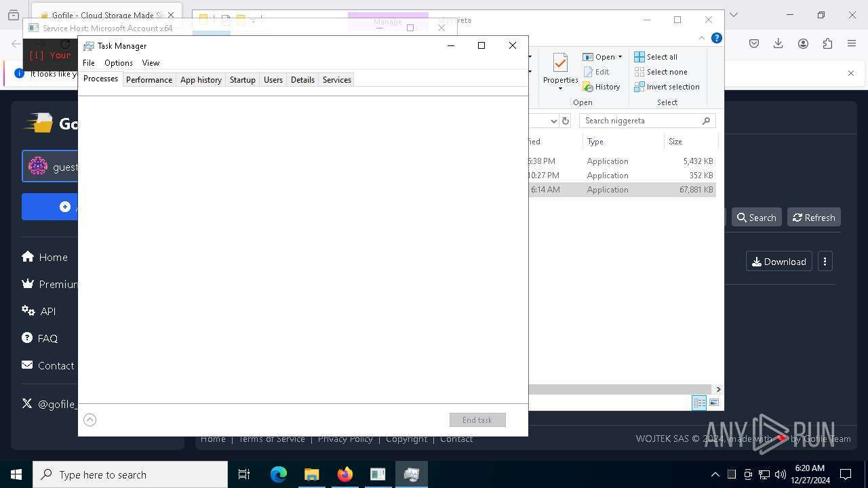This screenshot has height=488, width=868.
Task: Open the Gofile three-dot options menu
Action: tap(825, 262)
